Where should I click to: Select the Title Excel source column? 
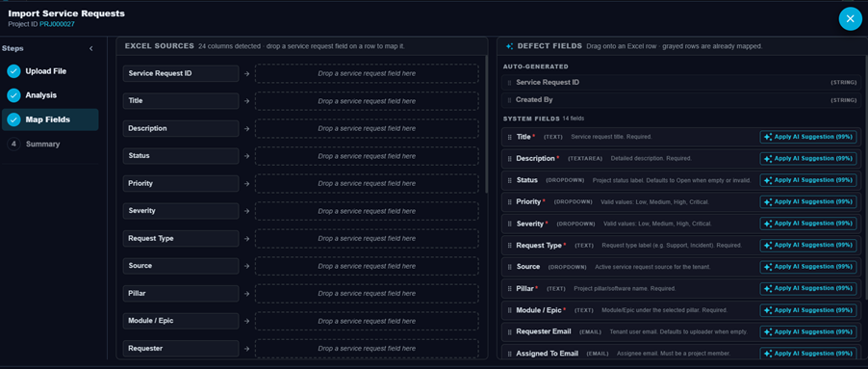(x=181, y=101)
